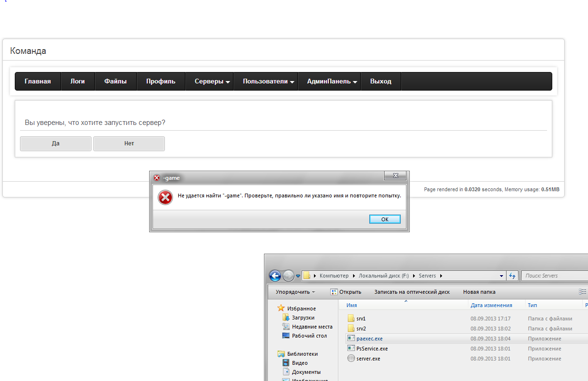Open the Пользователи dropdown menu
This screenshot has height=381, width=588.
click(x=268, y=82)
